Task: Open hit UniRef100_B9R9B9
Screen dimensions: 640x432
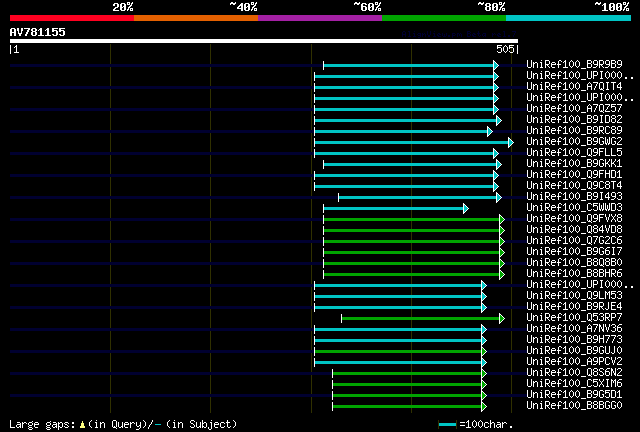Action: pyautogui.click(x=574, y=64)
